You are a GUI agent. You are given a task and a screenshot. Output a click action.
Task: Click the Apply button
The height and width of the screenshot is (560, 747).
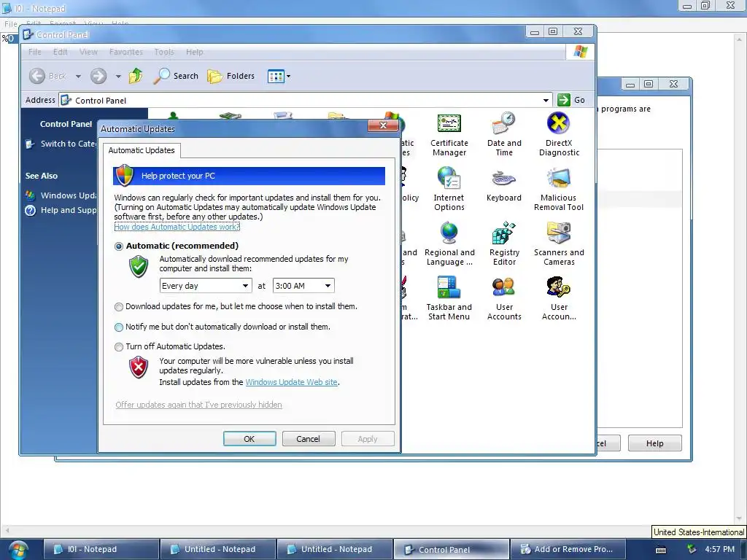368,439
